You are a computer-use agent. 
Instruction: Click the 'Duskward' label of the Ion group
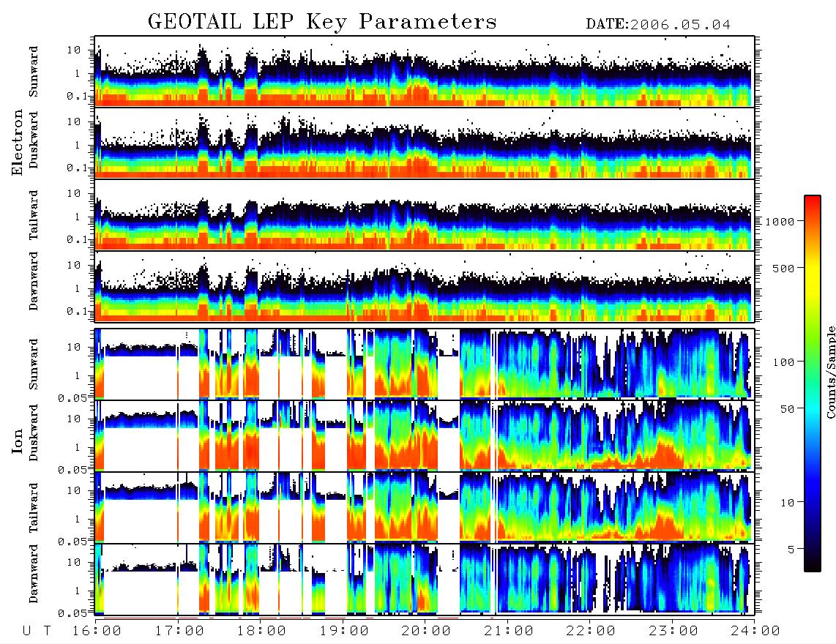pos(34,433)
